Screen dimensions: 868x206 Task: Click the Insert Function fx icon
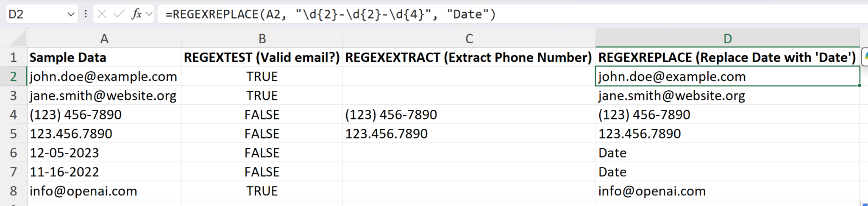(x=136, y=14)
